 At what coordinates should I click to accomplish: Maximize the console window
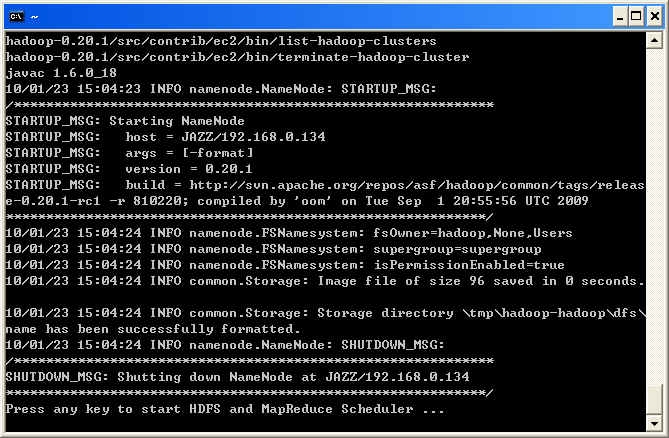pos(636,17)
